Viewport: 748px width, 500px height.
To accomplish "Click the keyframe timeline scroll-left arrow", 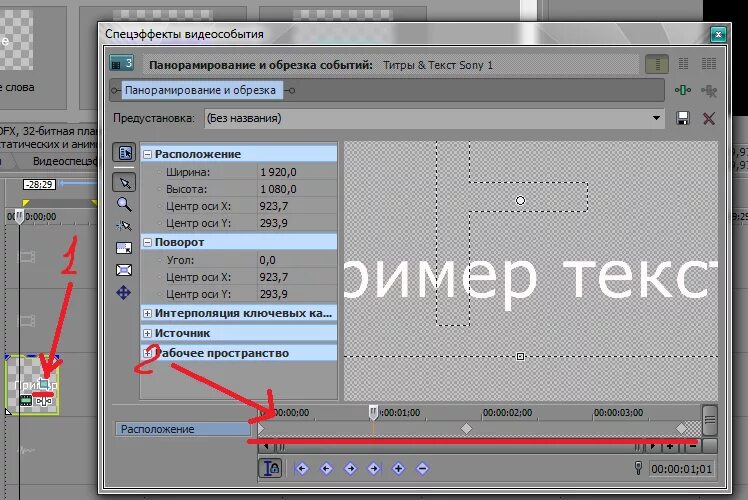I will click(266, 447).
